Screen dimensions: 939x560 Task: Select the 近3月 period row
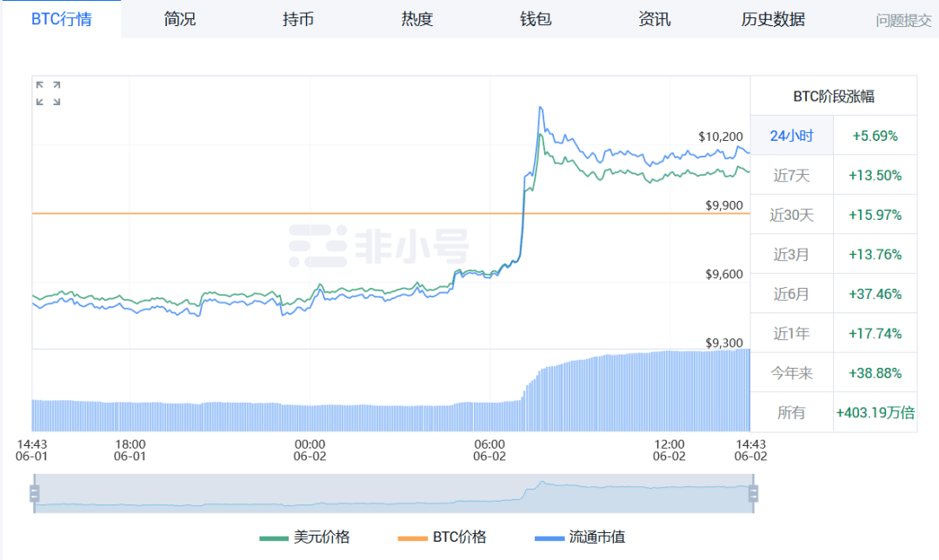[792, 254]
